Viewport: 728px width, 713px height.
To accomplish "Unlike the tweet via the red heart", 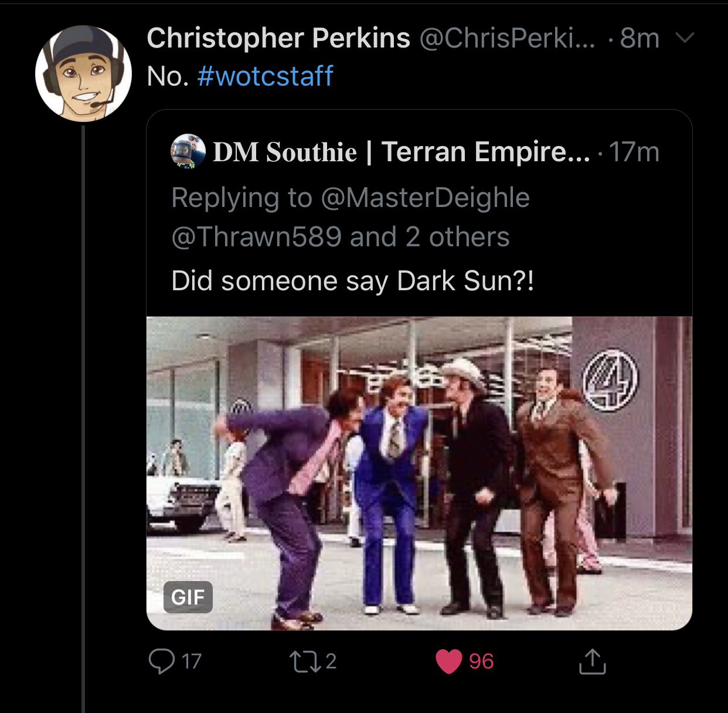I will click(449, 661).
